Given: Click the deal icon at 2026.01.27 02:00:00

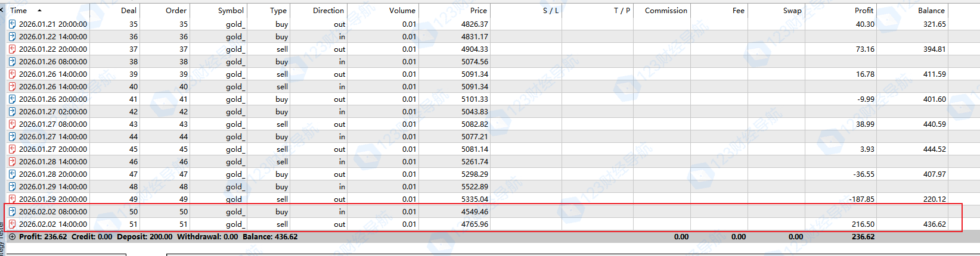Looking at the screenshot, I should pyautogui.click(x=12, y=112).
